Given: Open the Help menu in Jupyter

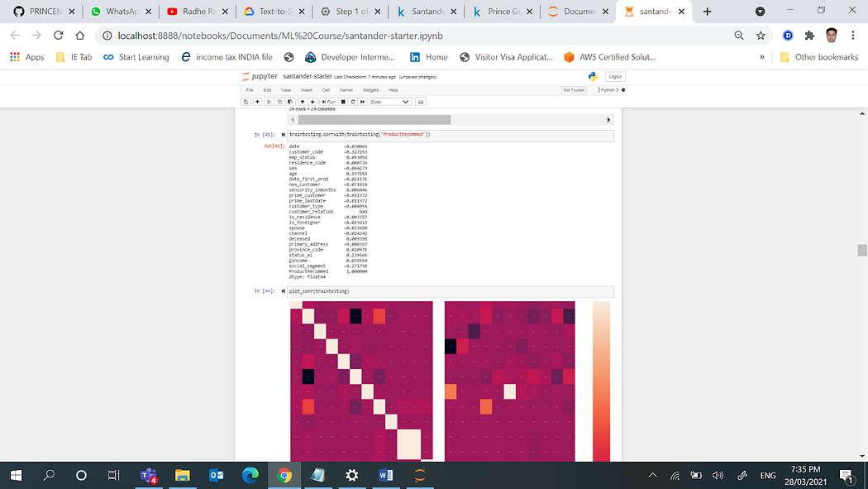Looking at the screenshot, I should (x=393, y=90).
